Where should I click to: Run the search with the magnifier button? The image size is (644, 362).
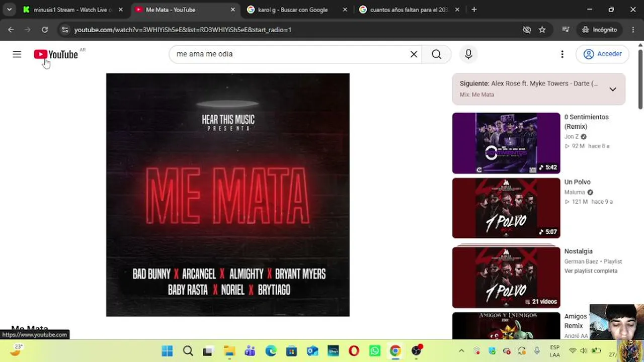click(436, 54)
